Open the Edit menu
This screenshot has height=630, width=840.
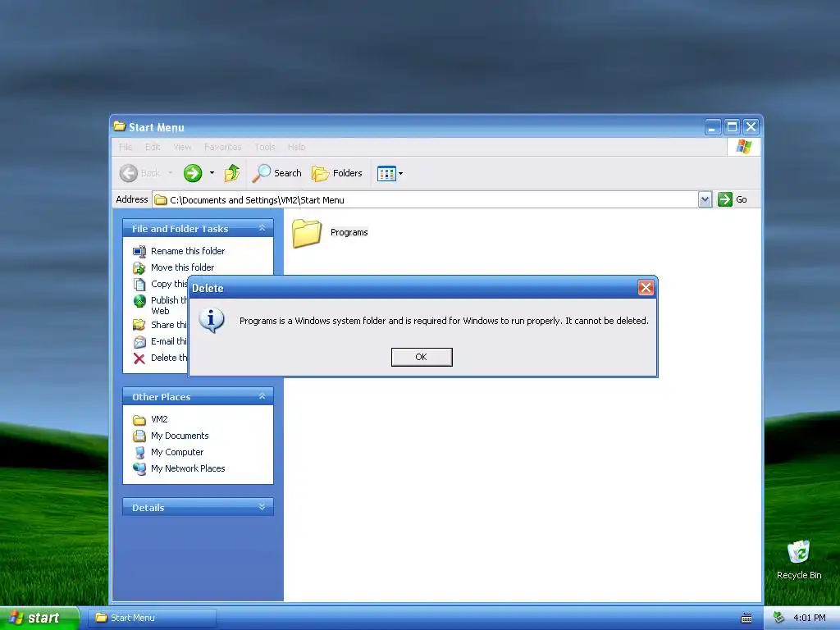click(153, 147)
